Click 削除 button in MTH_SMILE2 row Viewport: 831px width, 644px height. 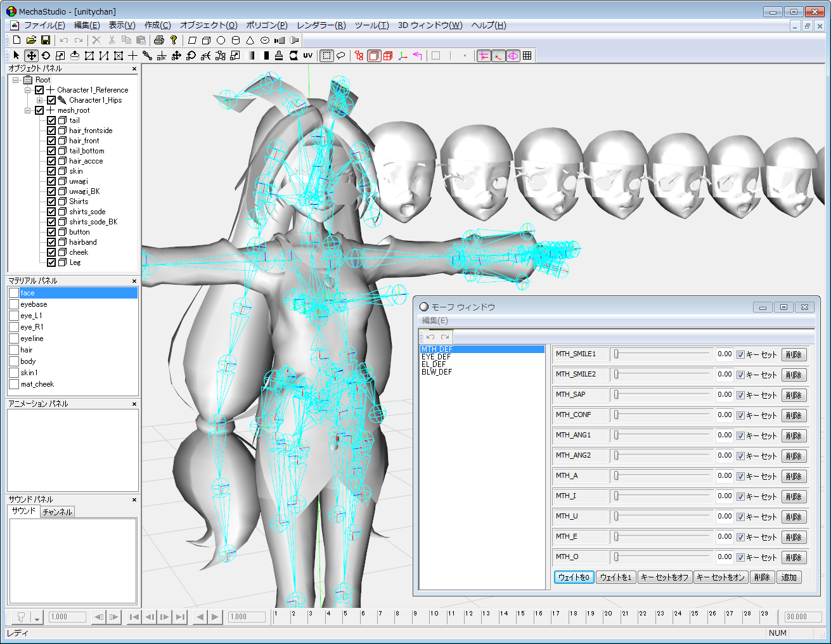pyautogui.click(x=794, y=375)
